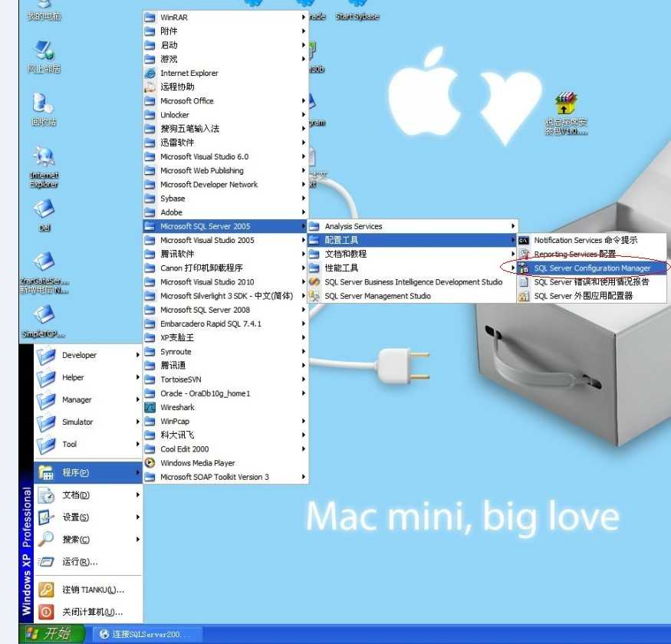Select Microsoft SQL Server 2005 folder
This screenshot has width=671, height=644.
(x=225, y=226)
